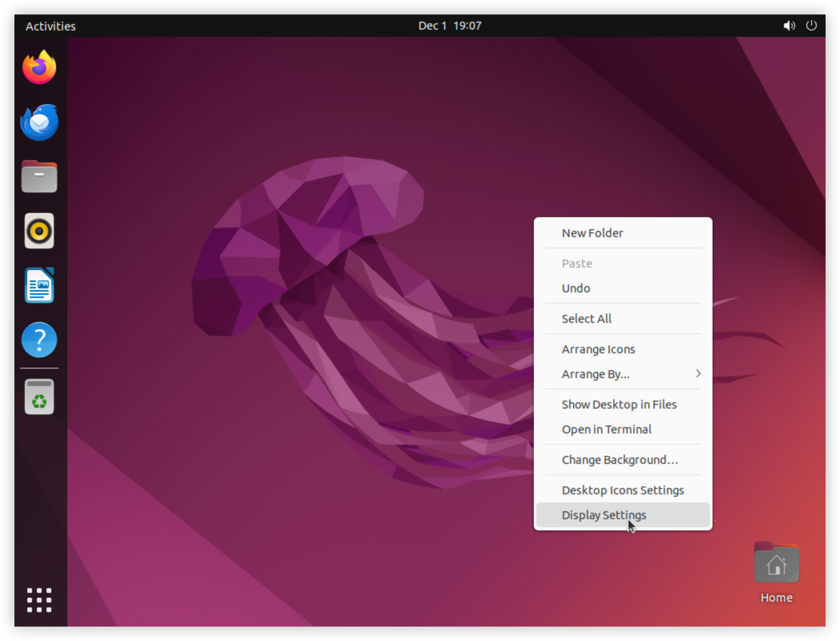Image resolution: width=840 pixels, height=641 pixels.
Task: Open the Help application icon
Action: [x=39, y=340]
